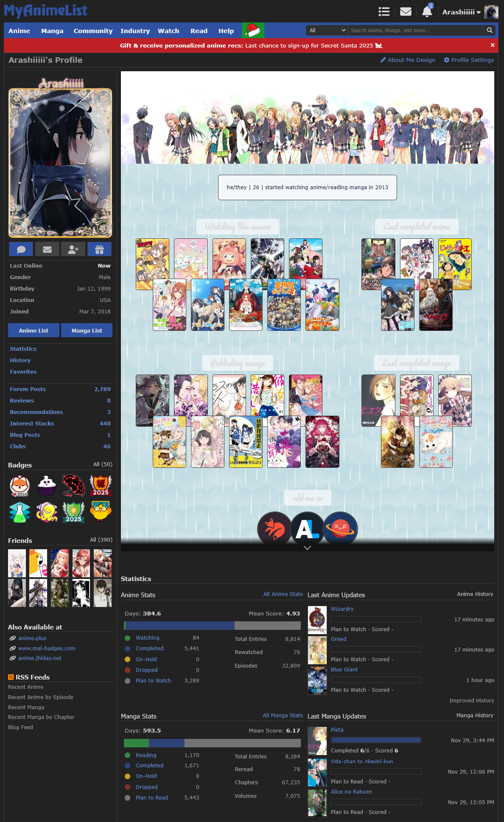The height and width of the screenshot is (822, 504).
Task: Click the Pietà progress bar
Action: pos(376,740)
